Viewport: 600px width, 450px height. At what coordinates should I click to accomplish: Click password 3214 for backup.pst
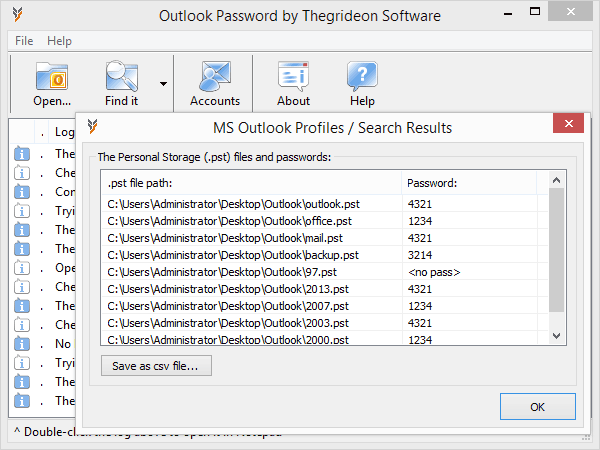(x=420, y=255)
